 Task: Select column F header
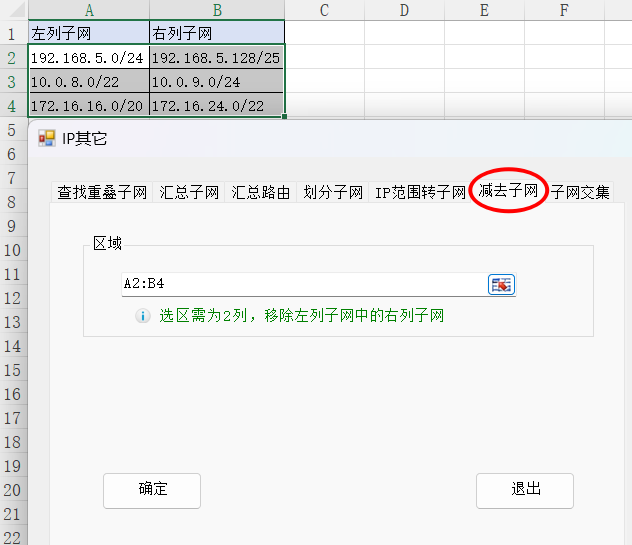pyautogui.click(x=564, y=10)
